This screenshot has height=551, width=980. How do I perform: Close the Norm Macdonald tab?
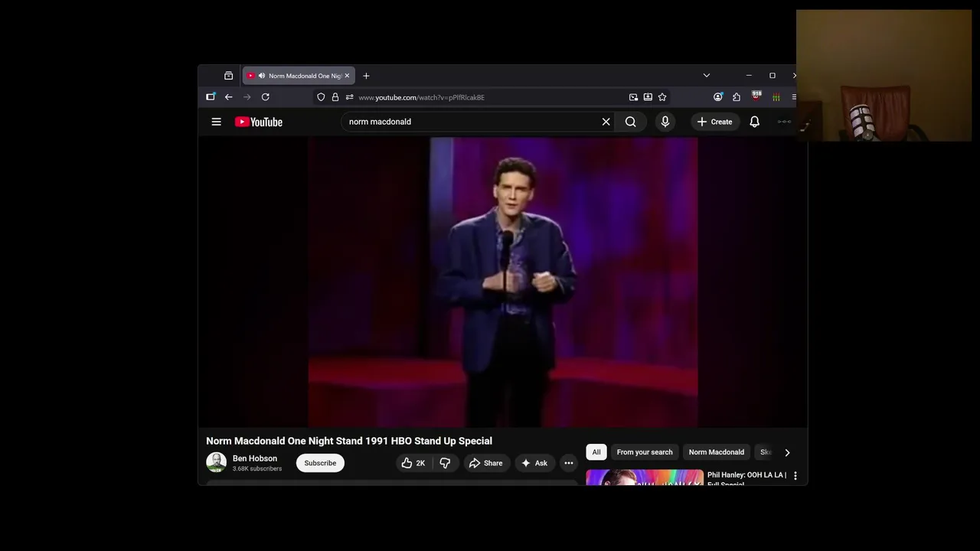(347, 76)
